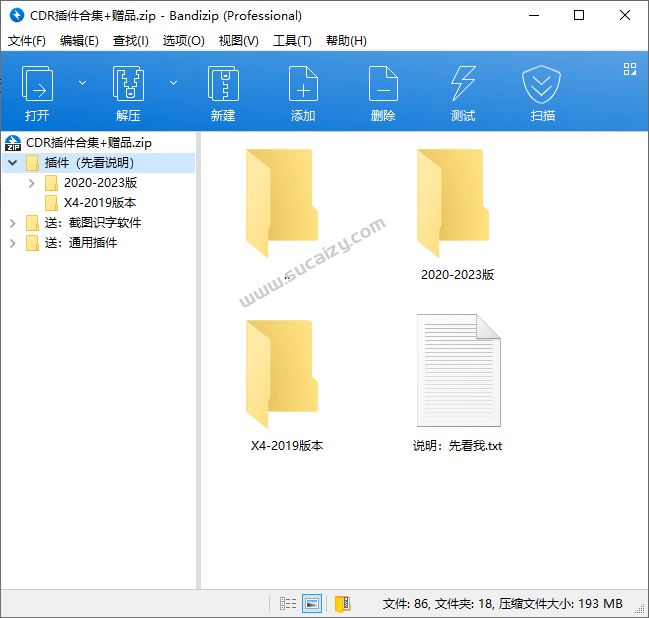This screenshot has width=649, height=618.
Task: Select the 2020-2023版 folder thumbnail
Action: (x=453, y=203)
